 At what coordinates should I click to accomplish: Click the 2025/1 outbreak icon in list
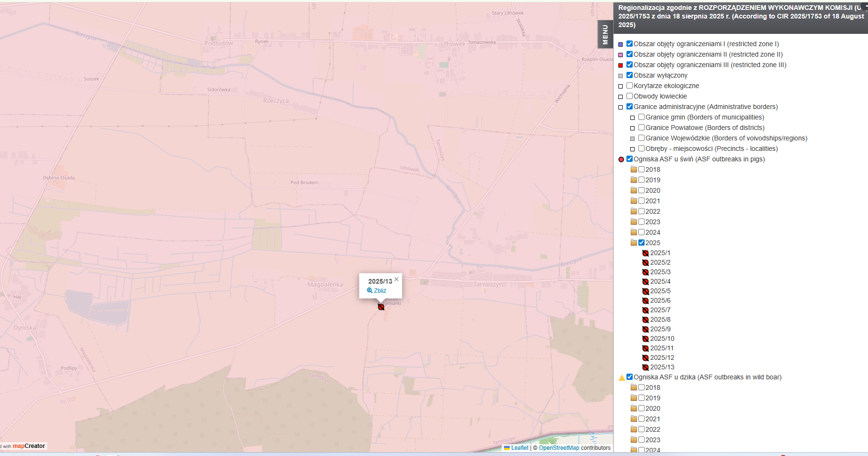(646, 253)
